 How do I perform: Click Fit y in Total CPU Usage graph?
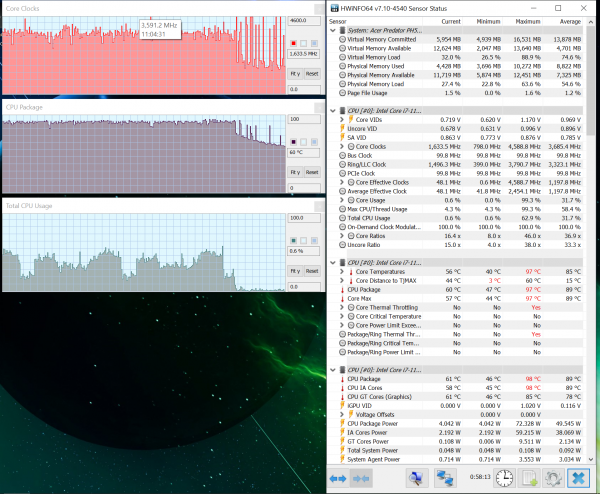(x=295, y=271)
